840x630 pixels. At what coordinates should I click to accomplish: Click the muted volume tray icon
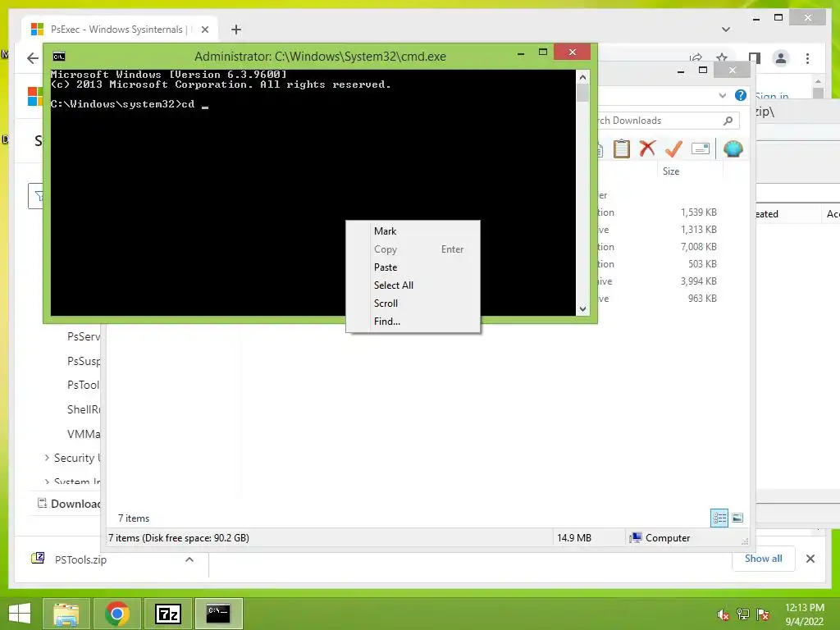pos(723,614)
